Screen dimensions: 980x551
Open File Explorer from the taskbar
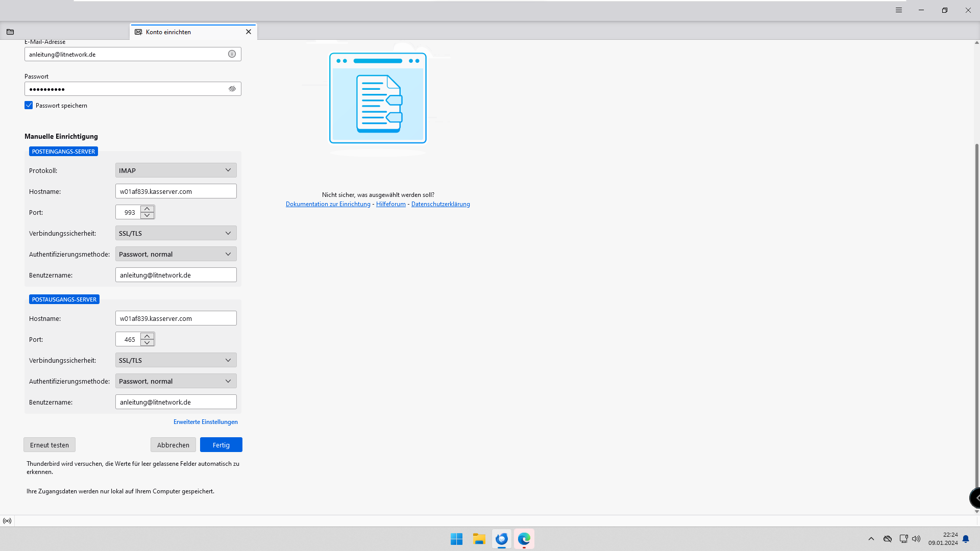point(479,539)
